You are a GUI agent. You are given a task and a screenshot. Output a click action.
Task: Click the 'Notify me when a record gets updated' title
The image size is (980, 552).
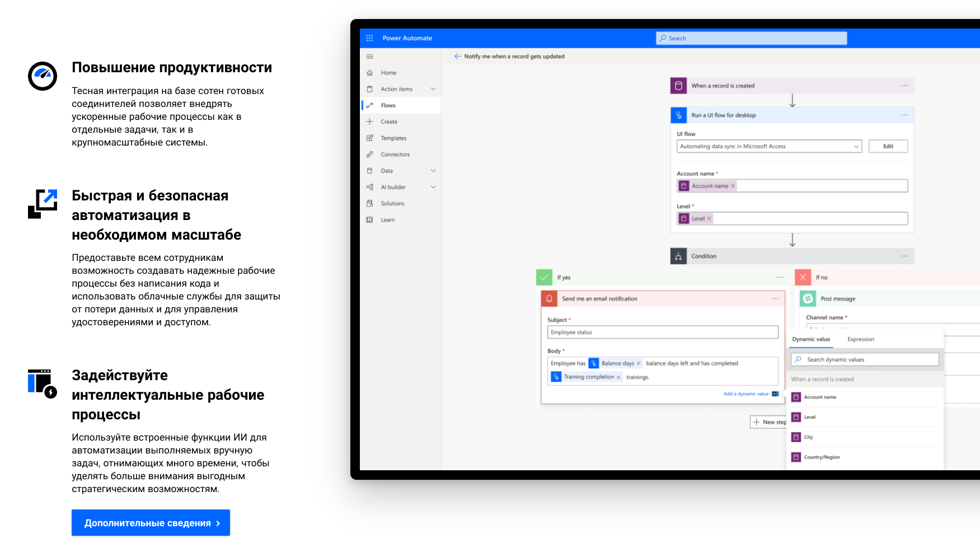[514, 57]
